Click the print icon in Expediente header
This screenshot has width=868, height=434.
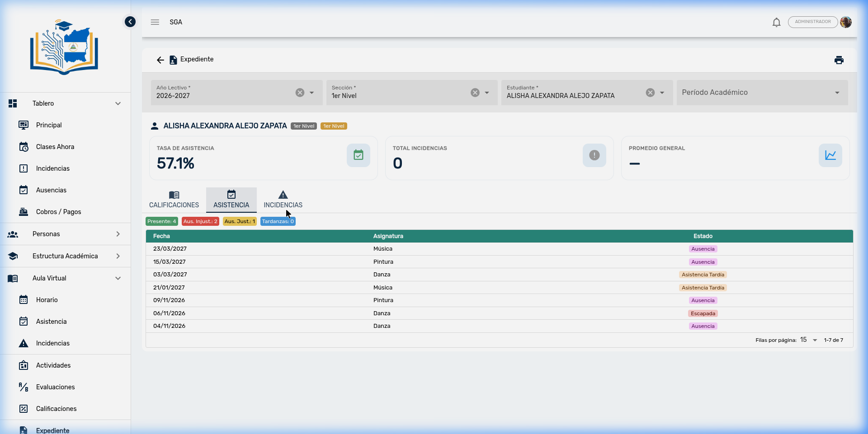click(839, 60)
